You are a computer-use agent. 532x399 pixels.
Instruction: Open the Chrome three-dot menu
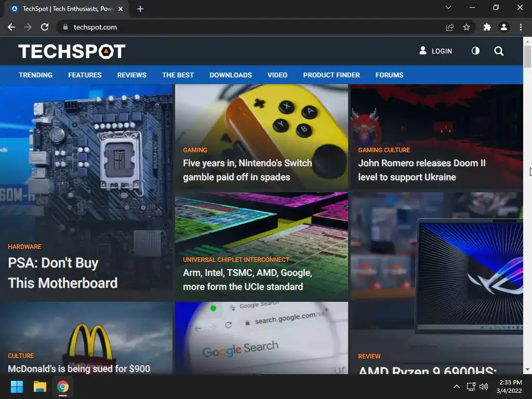pyautogui.click(x=521, y=27)
